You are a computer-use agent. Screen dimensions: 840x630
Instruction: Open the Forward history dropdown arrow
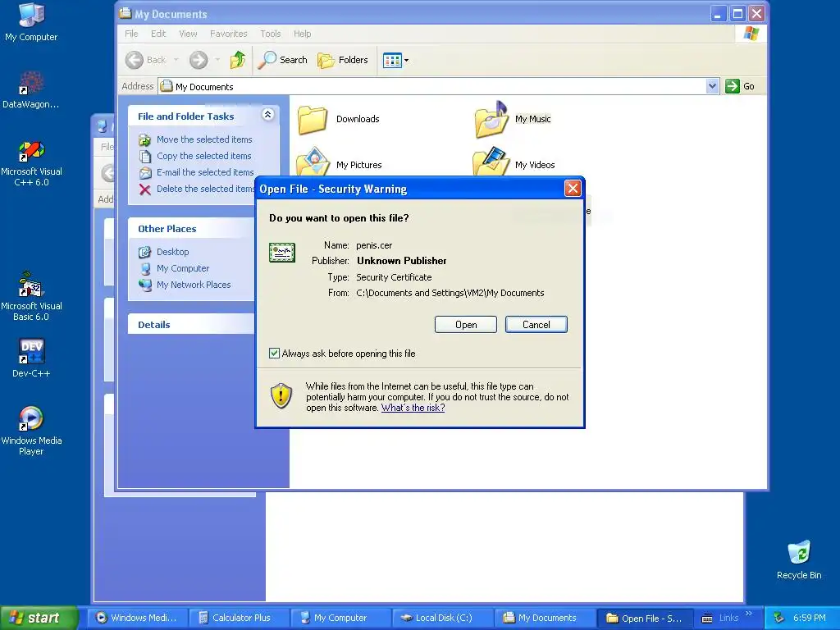(217, 60)
